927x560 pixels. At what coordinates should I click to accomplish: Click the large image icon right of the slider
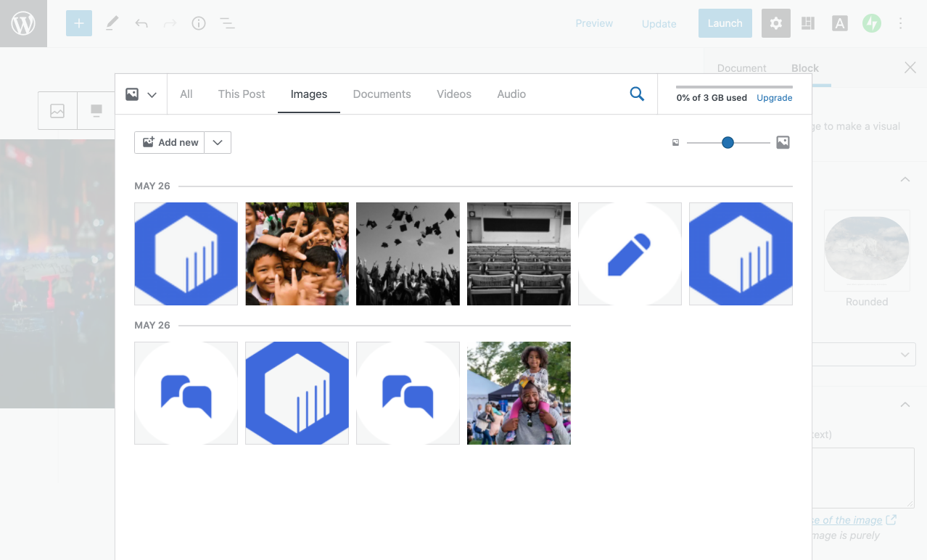pyautogui.click(x=783, y=143)
